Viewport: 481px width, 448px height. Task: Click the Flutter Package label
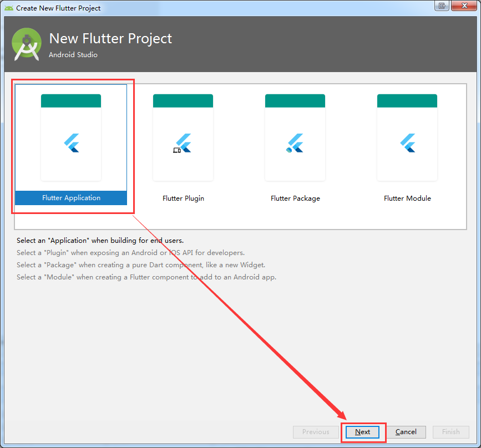tap(295, 198)
